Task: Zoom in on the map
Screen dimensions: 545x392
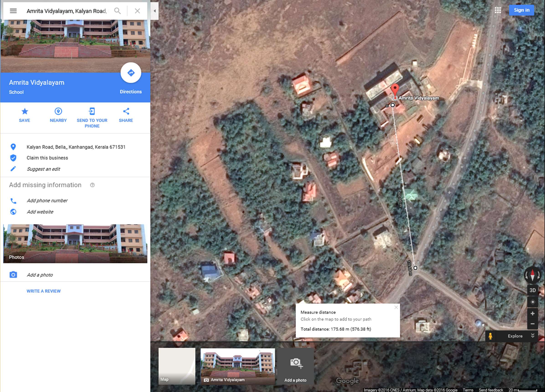Action: [x=532, y=313]
